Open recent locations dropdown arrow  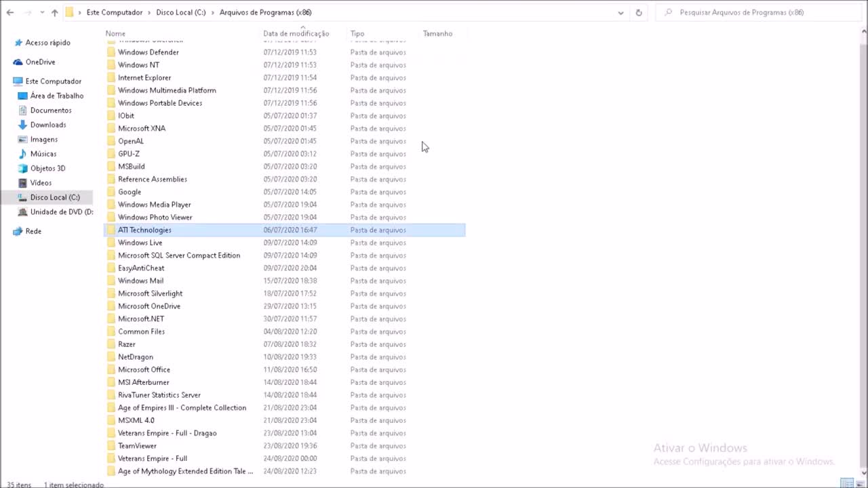coord(41,12)
